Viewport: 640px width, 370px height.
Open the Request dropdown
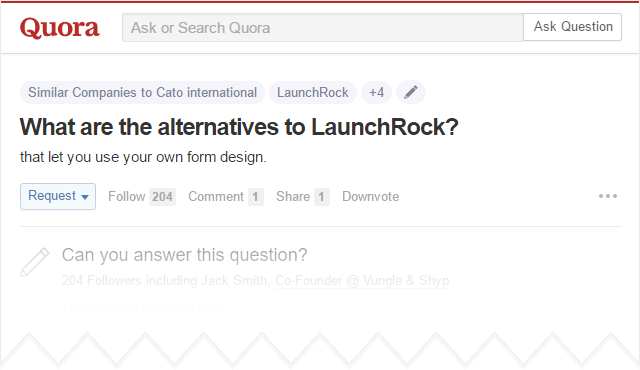(x=58, y=196)
